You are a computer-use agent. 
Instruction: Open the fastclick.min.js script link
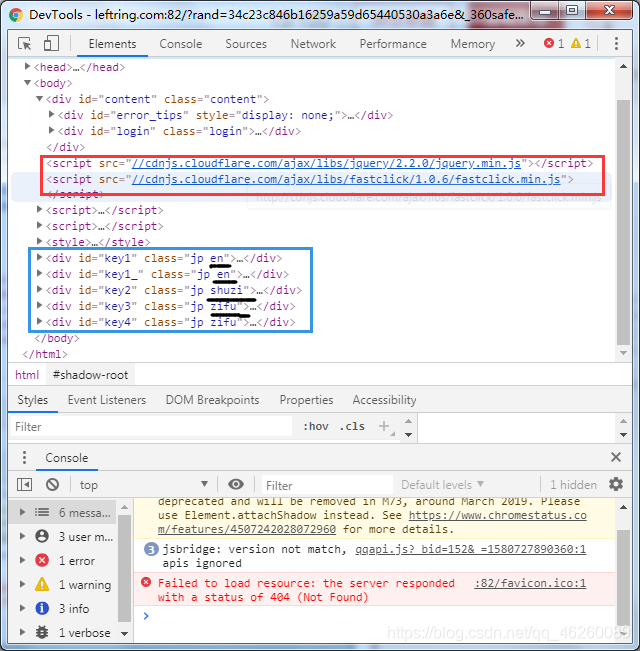346,179
